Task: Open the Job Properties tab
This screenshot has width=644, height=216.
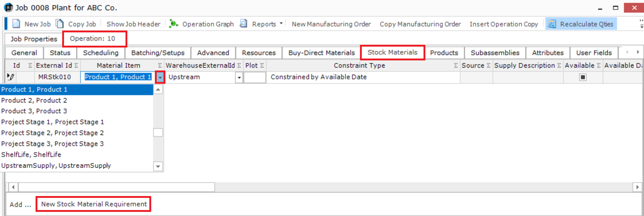Action: pyautogui.click(x=34, y=39)
